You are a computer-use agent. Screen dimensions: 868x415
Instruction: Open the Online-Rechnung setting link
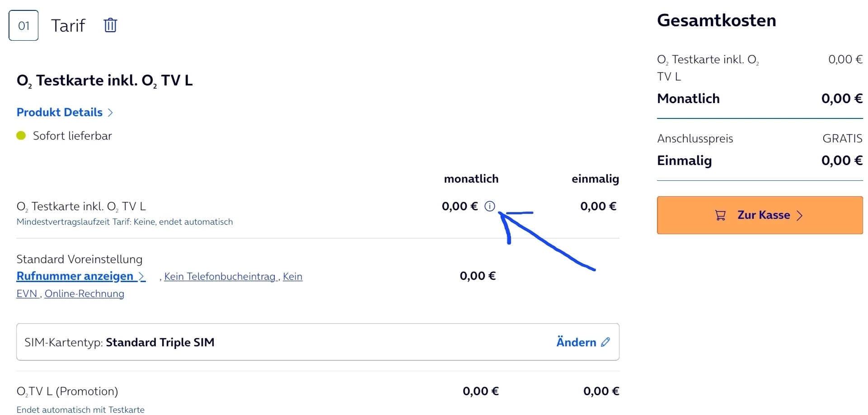pos(84,294)
